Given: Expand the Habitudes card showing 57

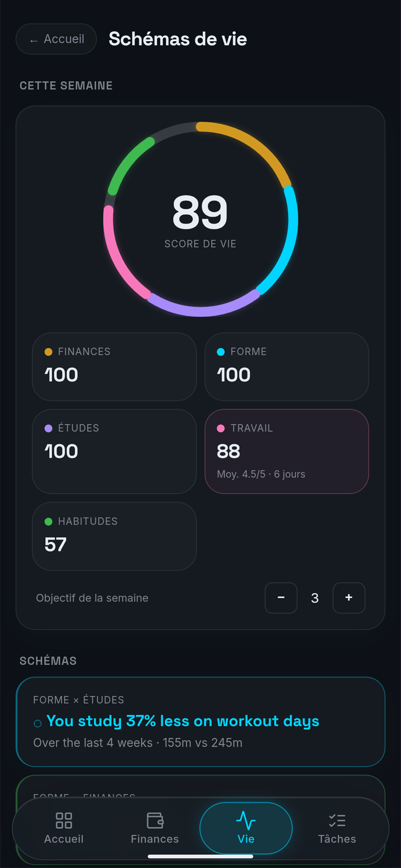Looking at the screenshot, I should [114, 536].
